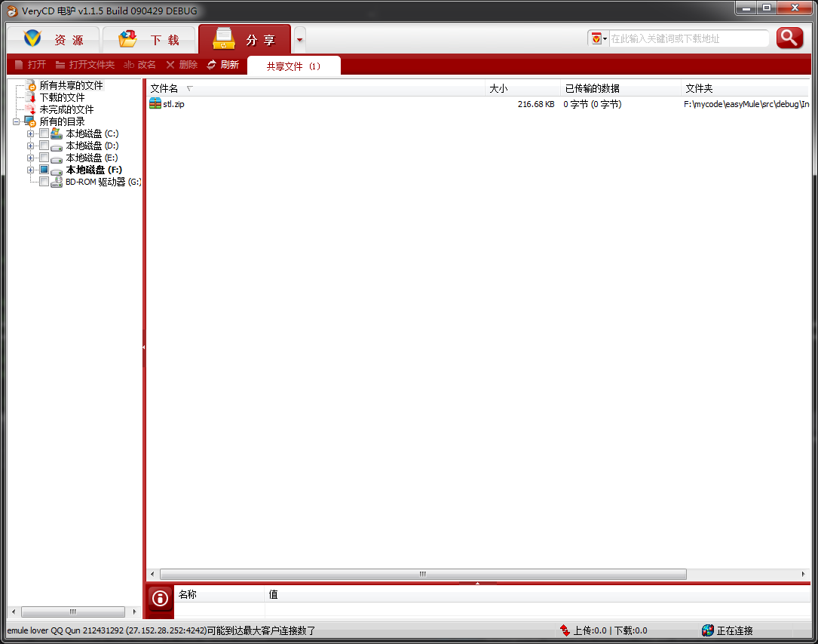The width and height of the screenshot is (818, 644).
Task: Switch to the 下载 (Download) tab
Action: pos(149,40)
